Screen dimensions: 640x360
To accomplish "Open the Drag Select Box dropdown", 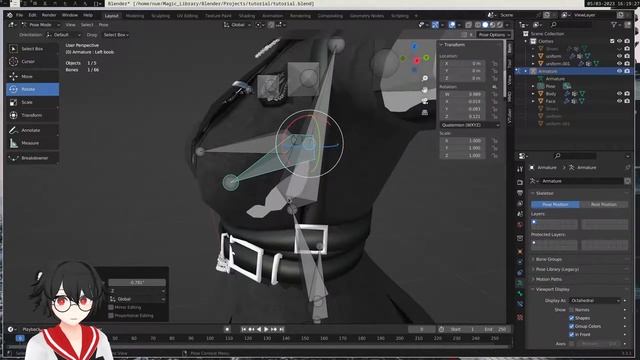I will coord(116,35).
